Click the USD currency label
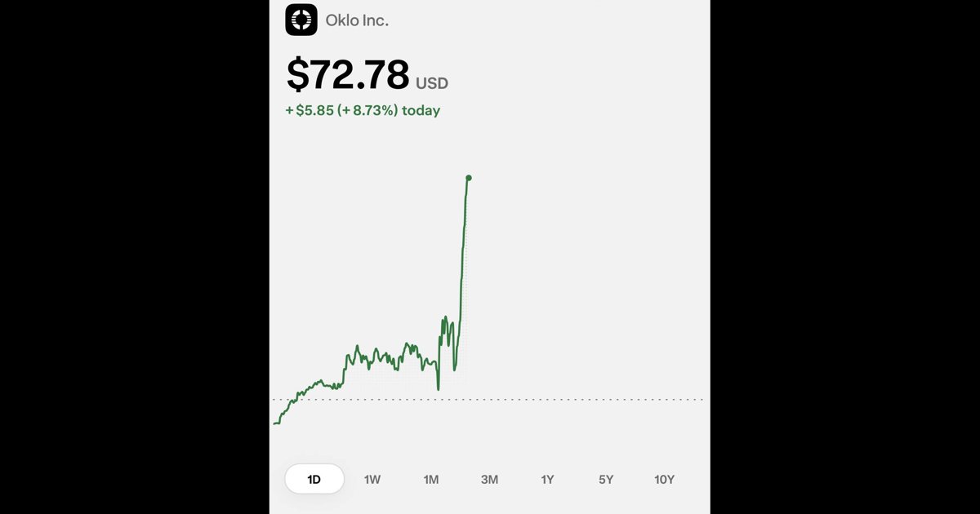 pyautogui.click(x=432, y=83)
